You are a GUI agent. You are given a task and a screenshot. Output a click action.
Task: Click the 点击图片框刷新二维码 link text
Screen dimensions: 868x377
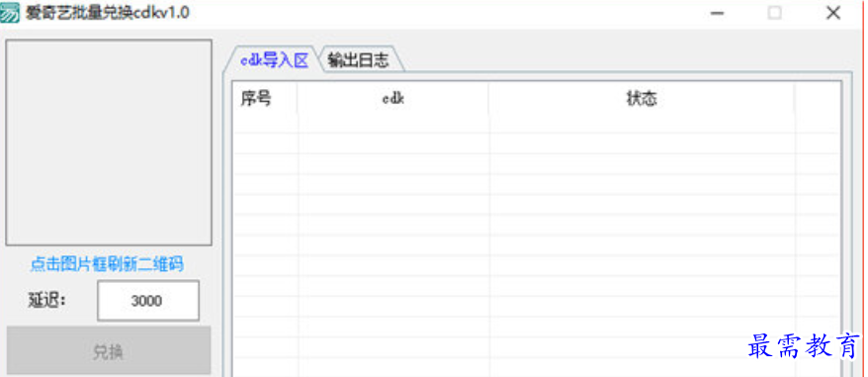(107, 264)
